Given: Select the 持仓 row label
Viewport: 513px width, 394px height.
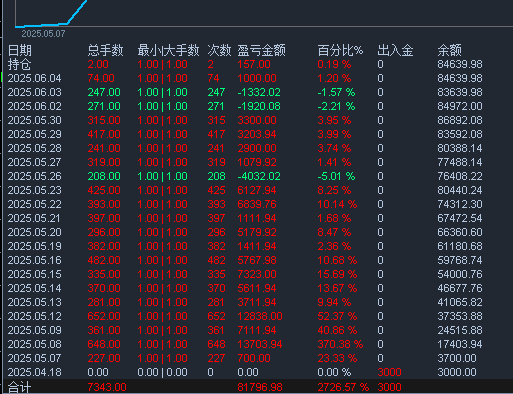Looking at the screenshot, I should pos(20,64).
